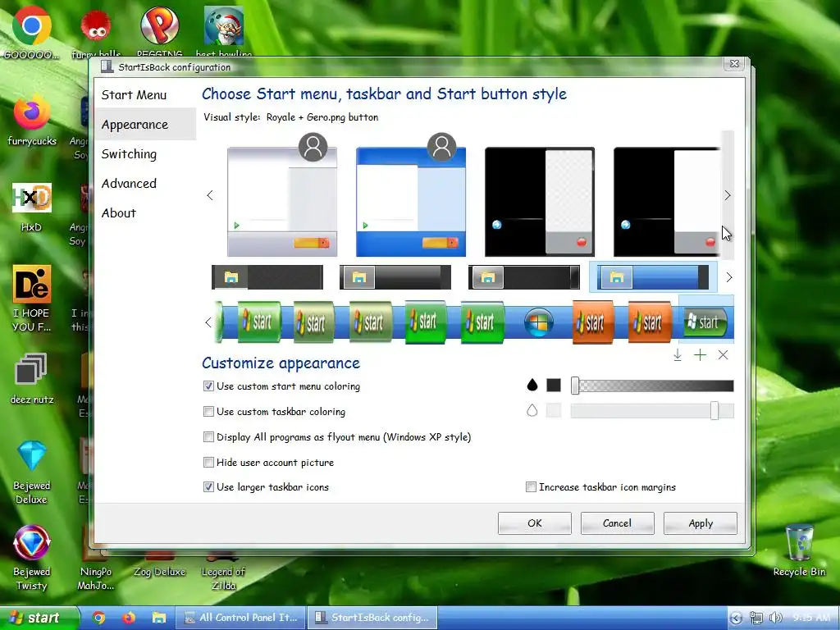Launch Chrome from the taskbar
Screen dimensions: 840x630
(98, 618)
